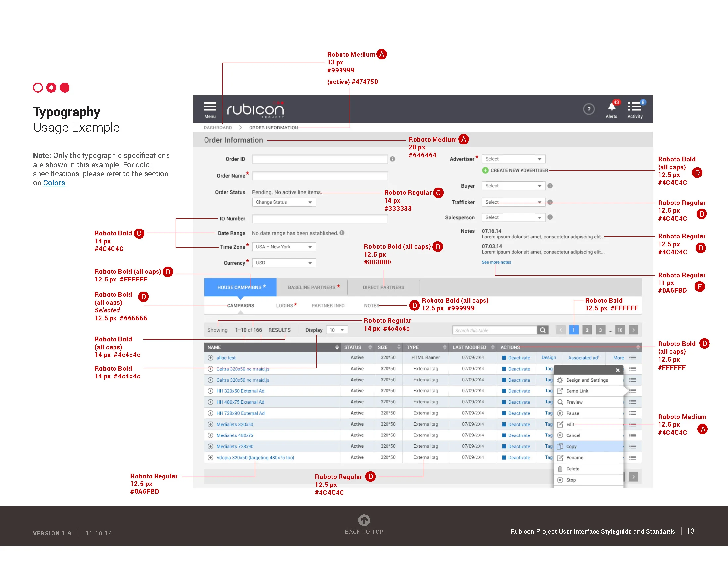Choose Edit in the actions popup
This screenshot has width=728, height=563.
click(x=589, y=425)
